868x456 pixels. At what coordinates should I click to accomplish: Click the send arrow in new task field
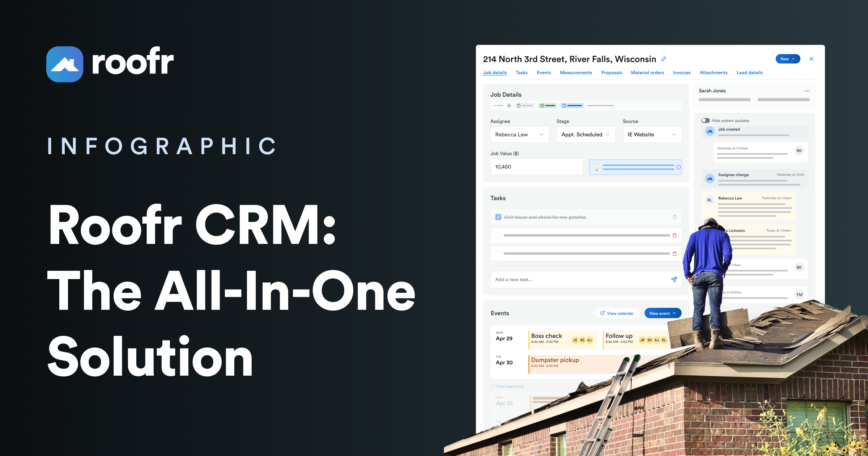(674, 279)
